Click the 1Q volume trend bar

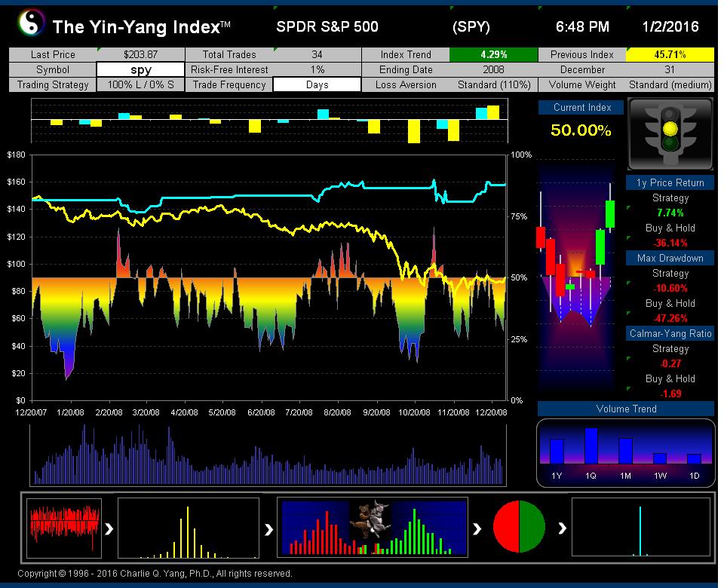coord(591,446)
